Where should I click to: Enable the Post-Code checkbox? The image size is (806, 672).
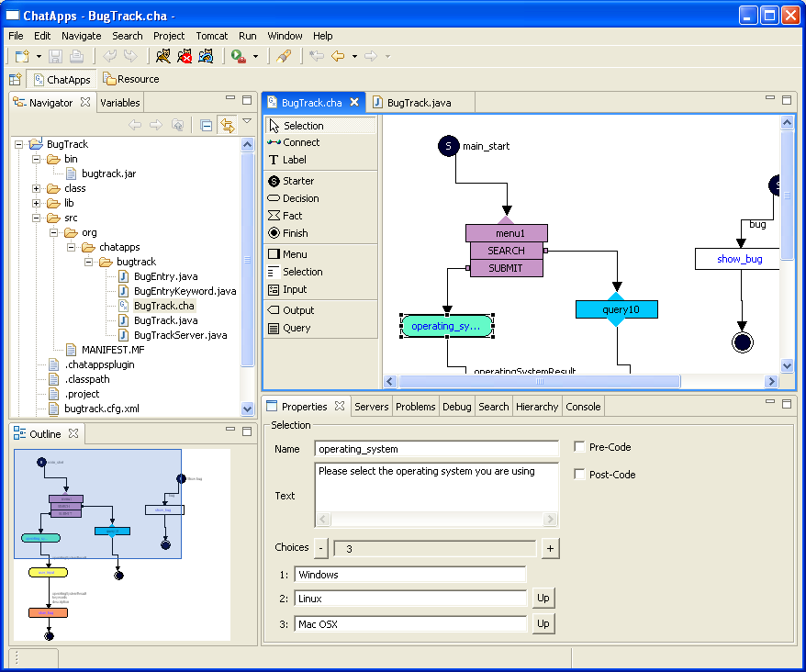click(x=579, y=475)
